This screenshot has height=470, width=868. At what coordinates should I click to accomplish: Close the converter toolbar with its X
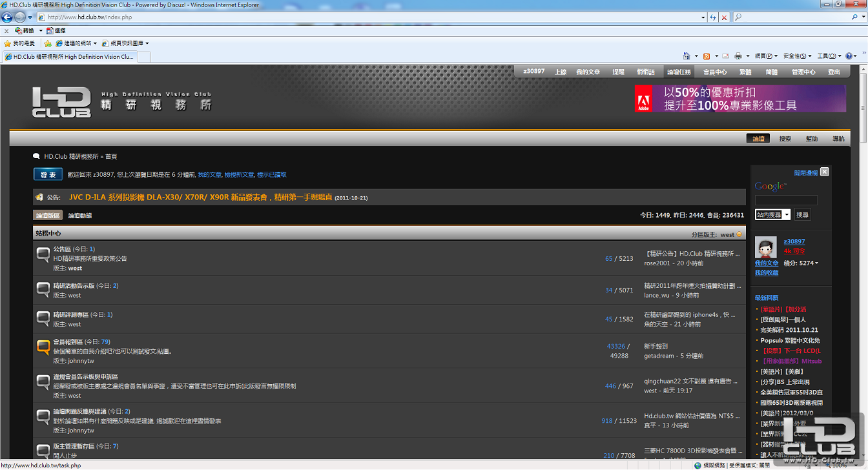pos(6,30)
